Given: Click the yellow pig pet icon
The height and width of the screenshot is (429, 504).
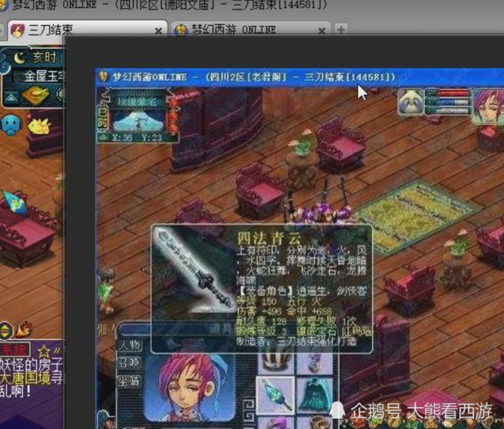Looking at the screenshot, I should pyautogui.click(x=39, y=125).
